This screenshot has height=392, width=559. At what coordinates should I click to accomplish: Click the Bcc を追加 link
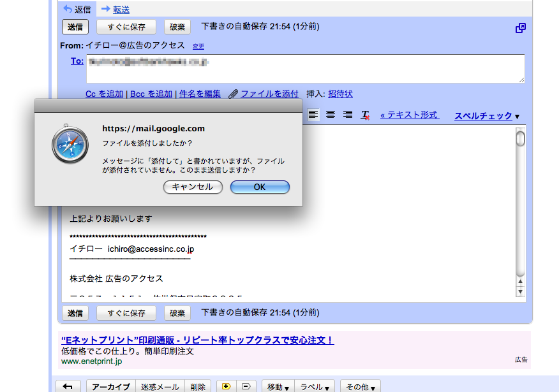pos(151,94)
